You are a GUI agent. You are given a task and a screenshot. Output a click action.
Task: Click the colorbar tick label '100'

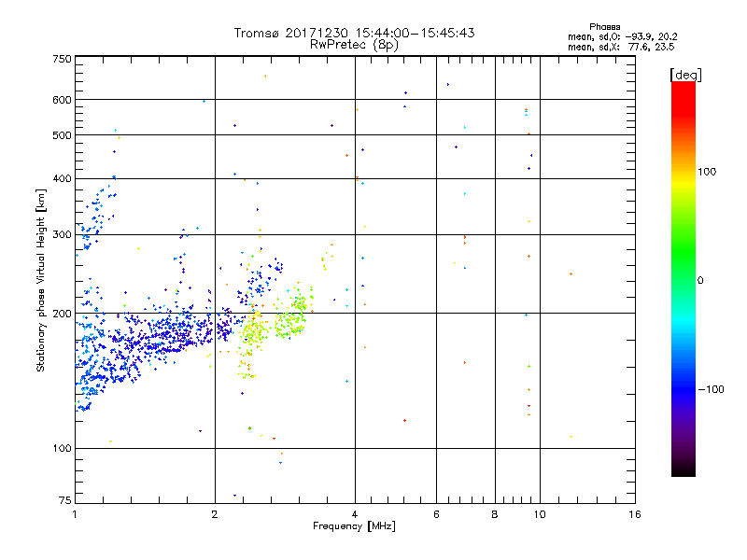coord(707,172)
